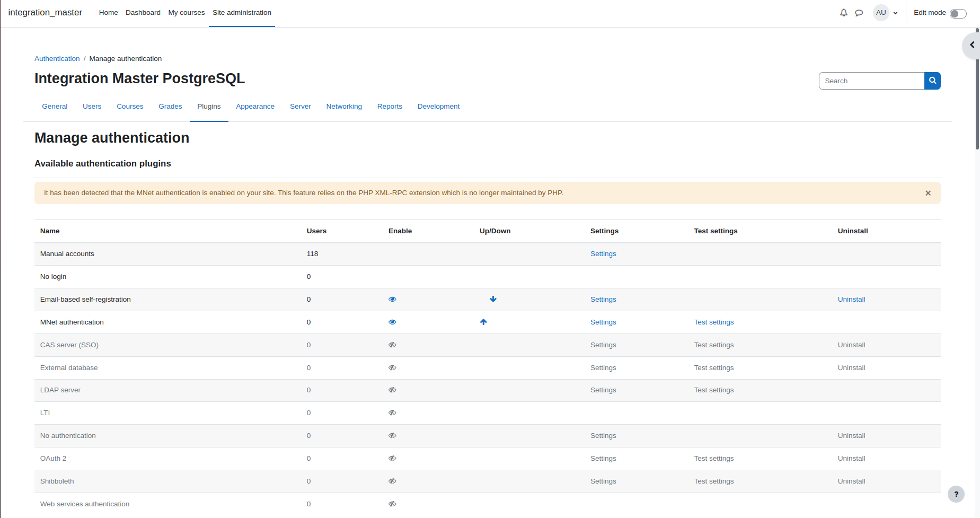Click the Authentication breadcrumb link
This screenshot has width=980, height=518.
tap(57, 59)
